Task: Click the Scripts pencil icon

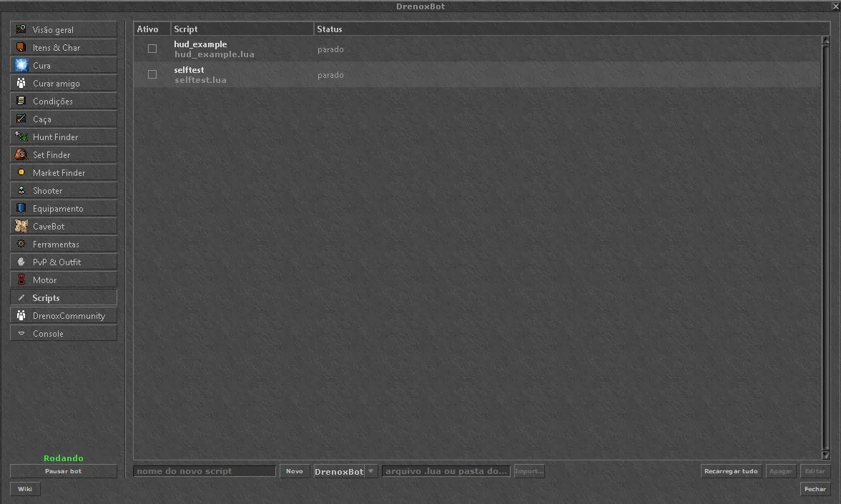Action: (21, 297)
